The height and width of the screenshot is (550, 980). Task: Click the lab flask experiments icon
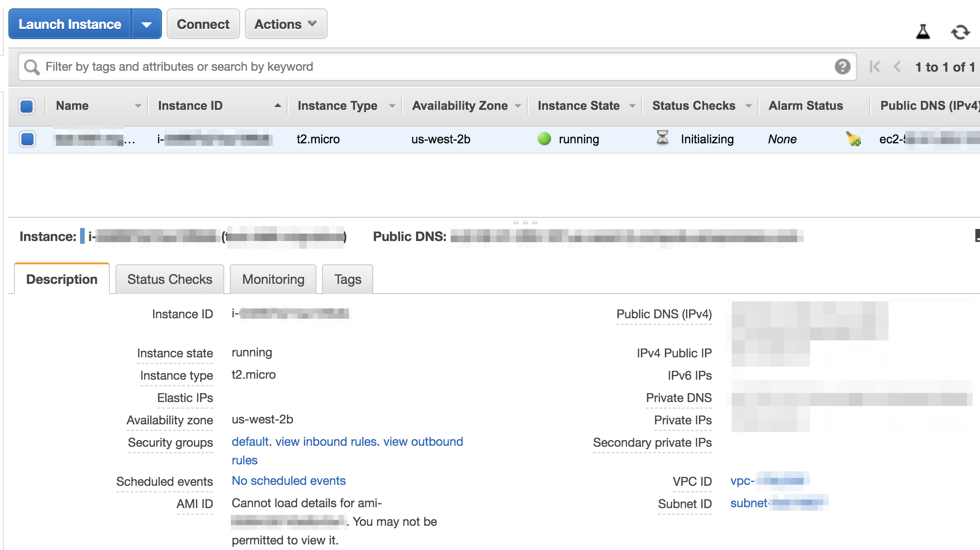click(923, 32)
